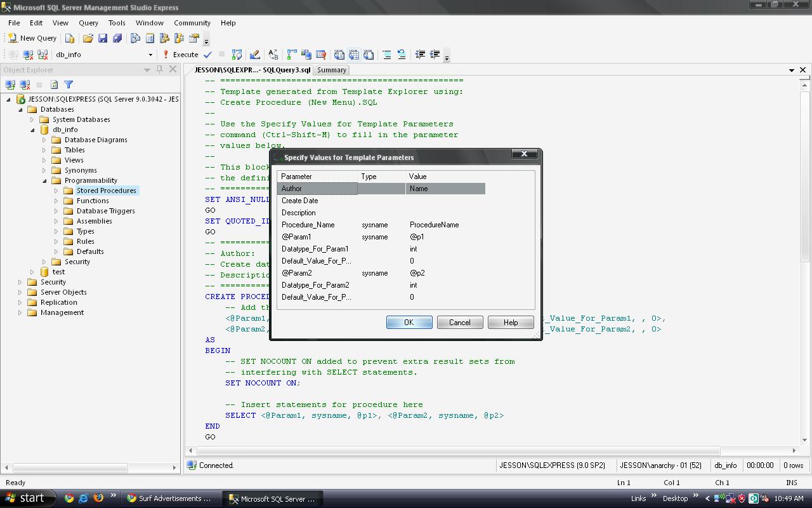
Task: Click the New Query toolbar button
Action: click(33, 38)
